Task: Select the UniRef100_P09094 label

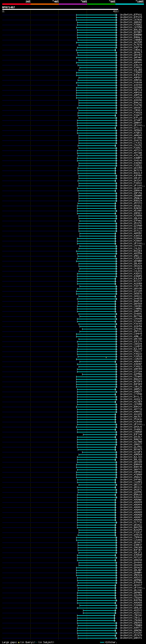Action: coord(131,82)
